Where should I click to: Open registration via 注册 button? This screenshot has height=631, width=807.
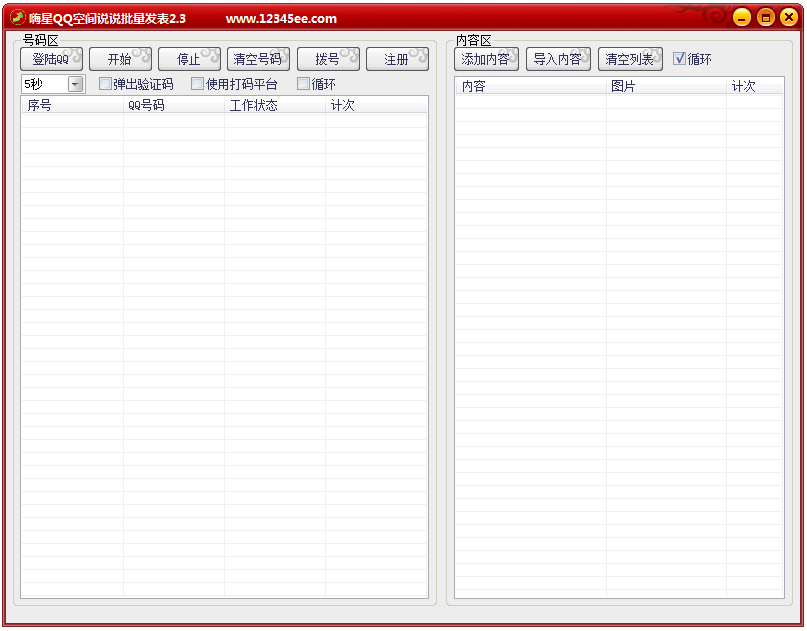[397, 59]
